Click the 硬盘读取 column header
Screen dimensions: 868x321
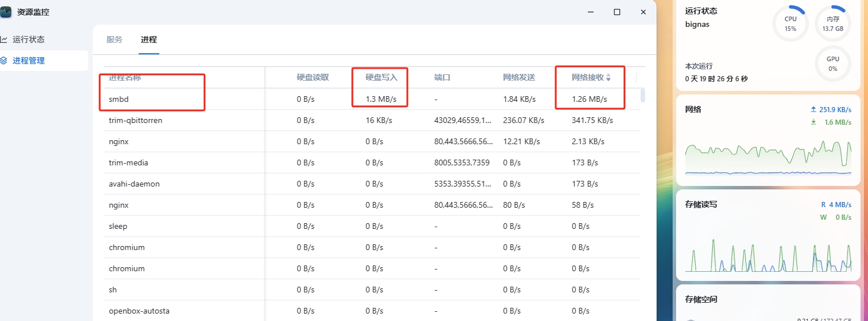[313, 77]
